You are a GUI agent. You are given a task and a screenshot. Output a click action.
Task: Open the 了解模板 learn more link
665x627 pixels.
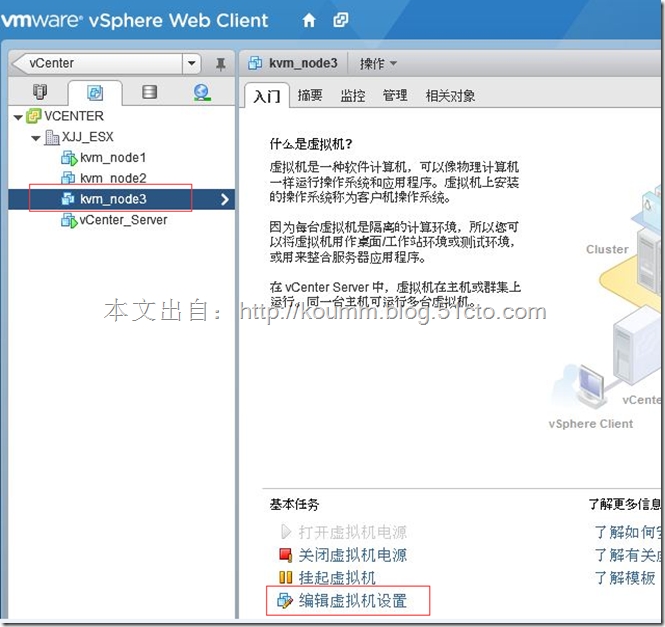pyautogui.click(x=625, y=578)
